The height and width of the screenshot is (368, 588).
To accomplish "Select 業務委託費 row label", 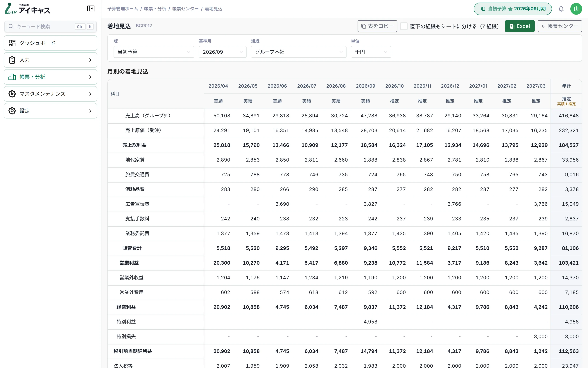I will click(137, 233).
